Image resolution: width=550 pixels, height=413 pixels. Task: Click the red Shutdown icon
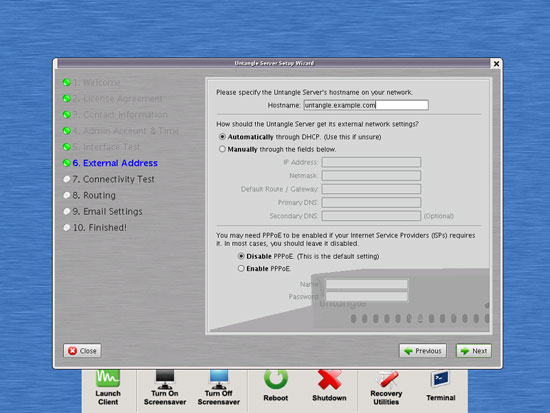(x=329, y=379)
